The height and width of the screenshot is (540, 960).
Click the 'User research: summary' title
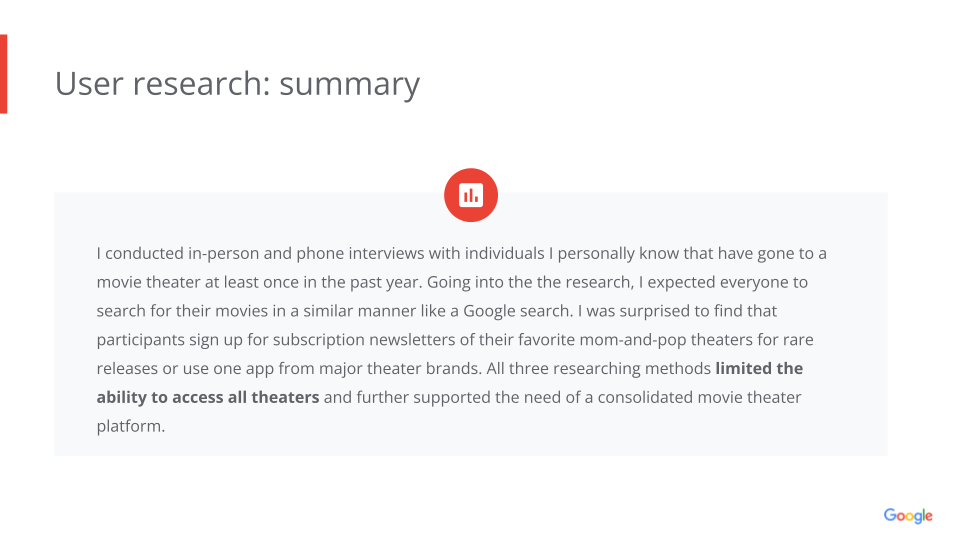238,84
